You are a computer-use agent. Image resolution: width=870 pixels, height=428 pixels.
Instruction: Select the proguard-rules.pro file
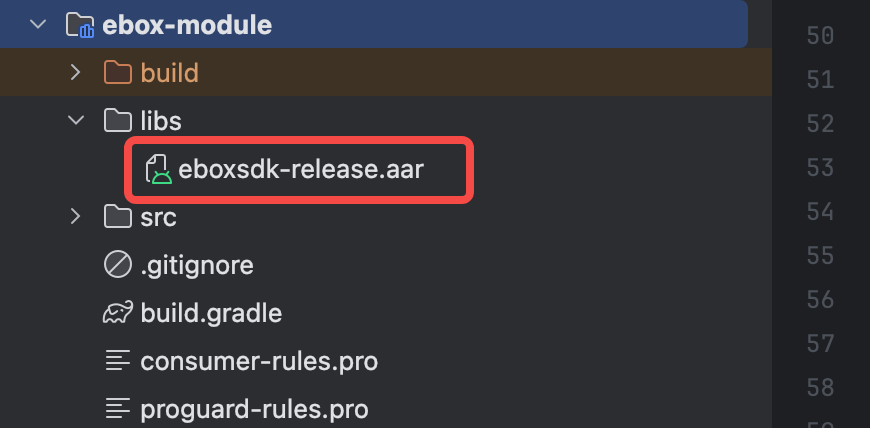(x=254, y=409)
